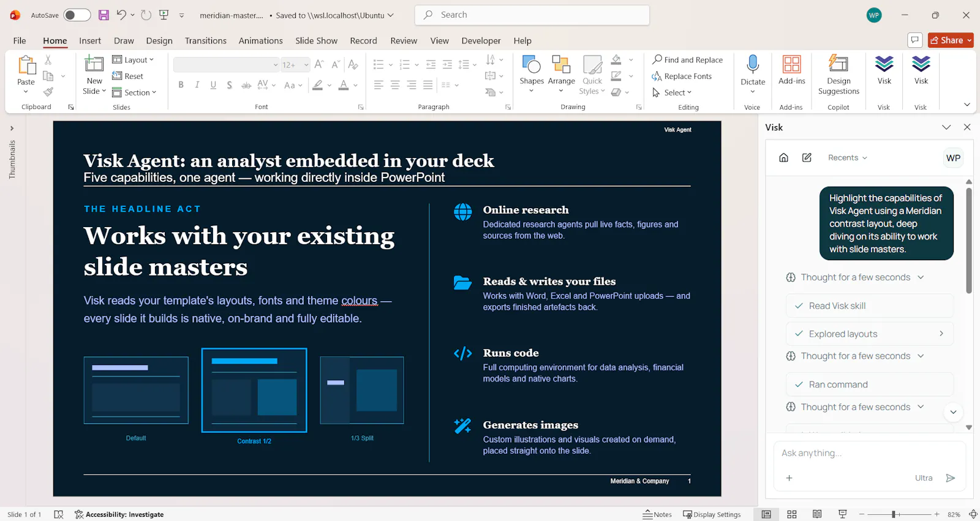This screenshot has height=521, width=980.
Task: Start presentation from beginning icon
Action: pyautogui.click(x=164, y=15)
